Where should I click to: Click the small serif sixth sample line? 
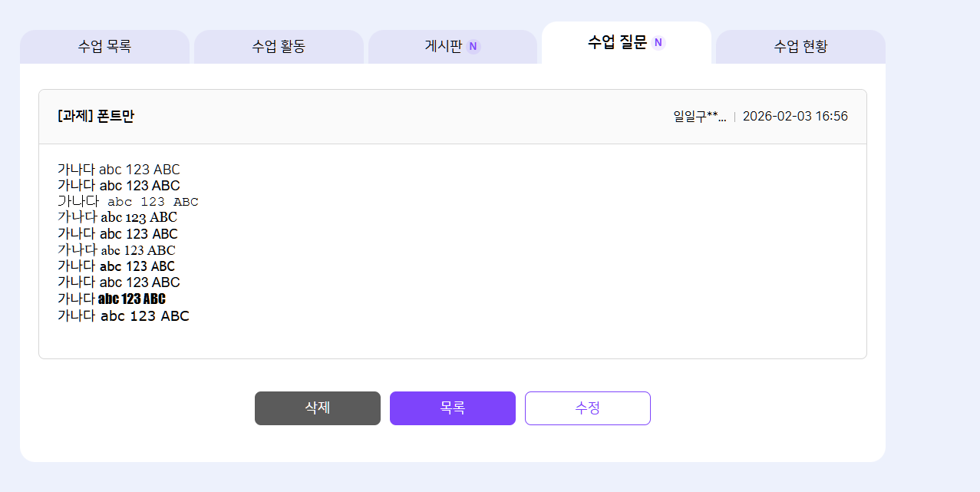pos(117,250)
